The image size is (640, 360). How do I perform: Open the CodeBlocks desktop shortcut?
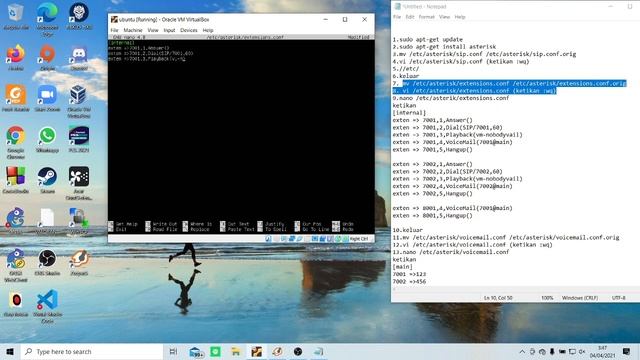tap(16, 180)
